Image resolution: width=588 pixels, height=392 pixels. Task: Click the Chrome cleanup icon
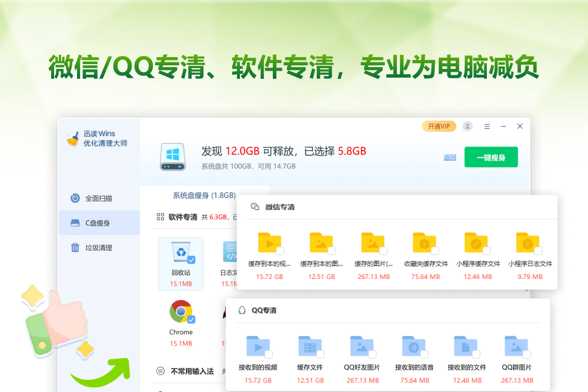click(x=181, y=312)
